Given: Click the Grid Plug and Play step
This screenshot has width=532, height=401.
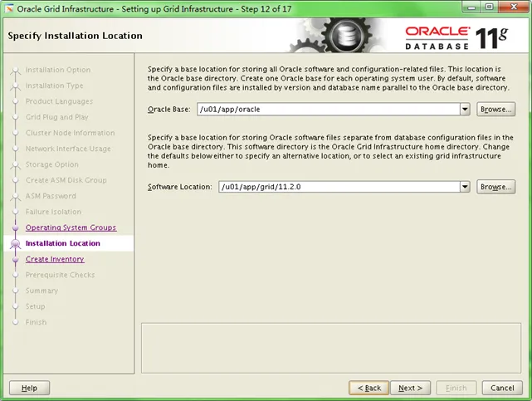Looking at the screenshot, I should click(57, 117).
